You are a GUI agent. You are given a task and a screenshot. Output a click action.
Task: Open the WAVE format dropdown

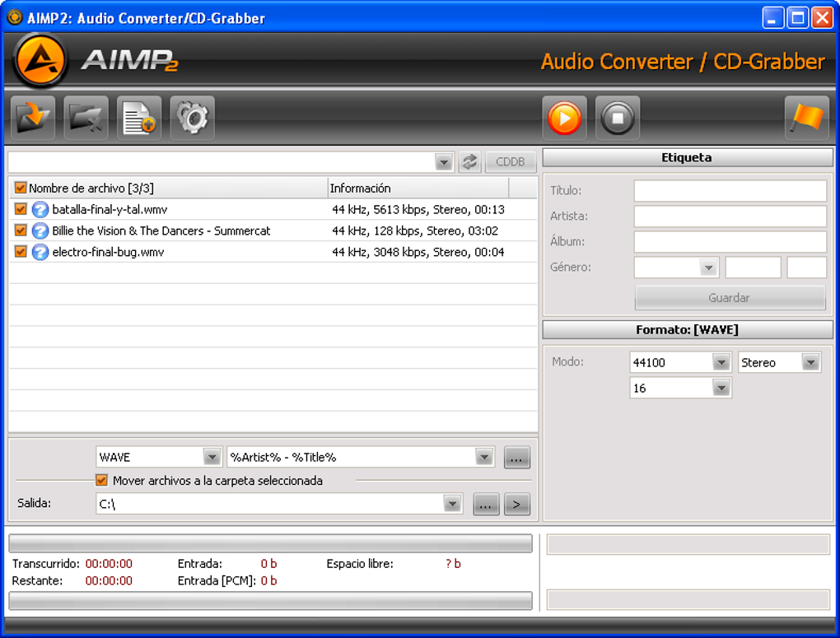[212, 457]
